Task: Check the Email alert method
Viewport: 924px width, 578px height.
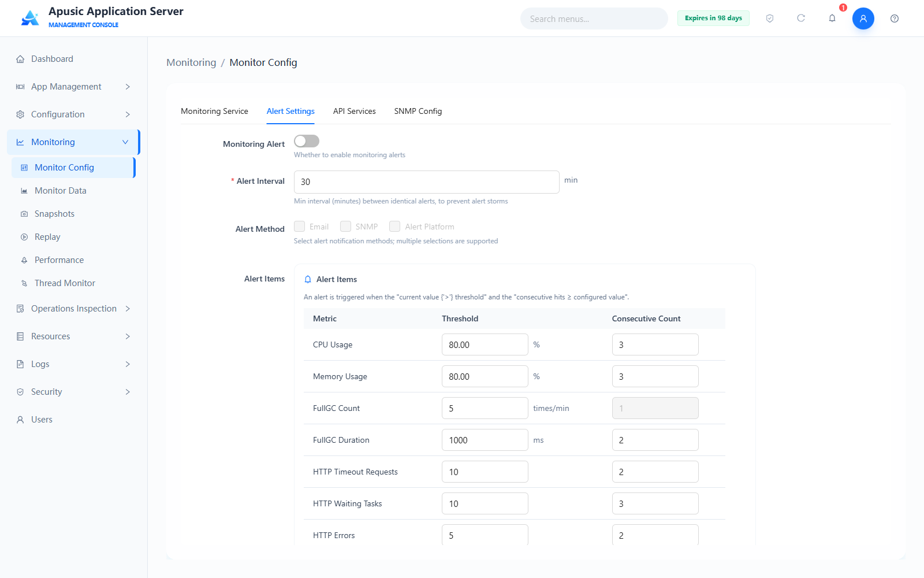Action: (299, 226)
